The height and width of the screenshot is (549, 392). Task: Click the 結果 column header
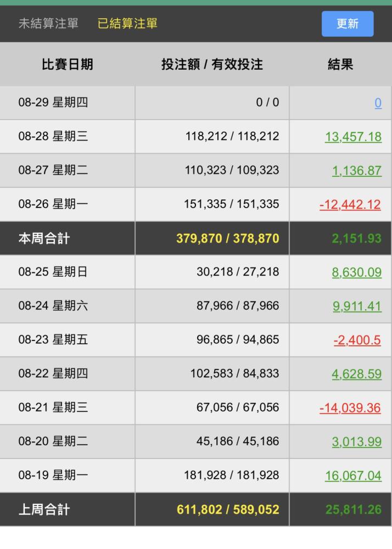(x=340, y=65)
